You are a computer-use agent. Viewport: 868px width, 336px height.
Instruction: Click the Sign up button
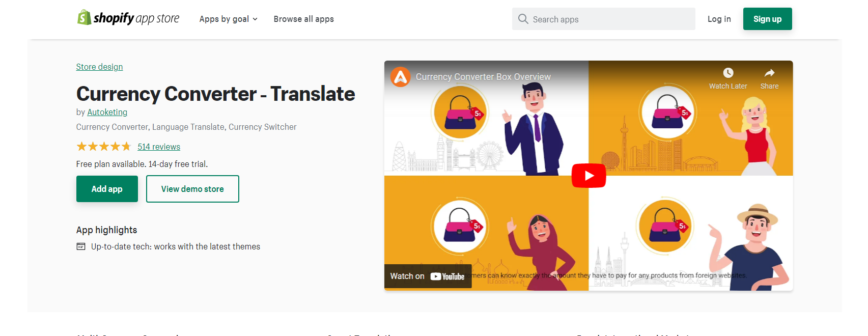click(767, 19)
